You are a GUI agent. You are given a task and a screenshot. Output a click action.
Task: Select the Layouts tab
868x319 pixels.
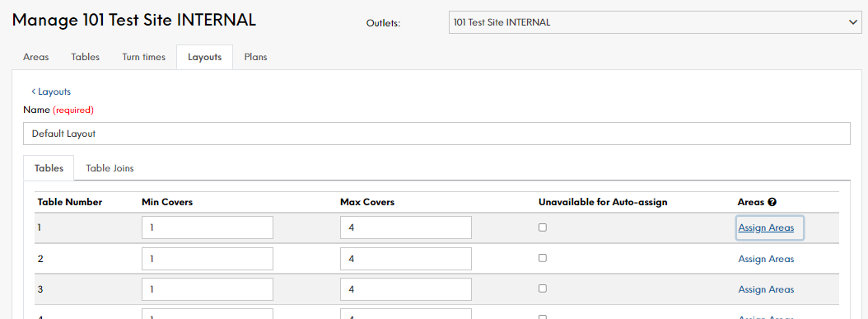pyautogui.click(x=205, y=57)
